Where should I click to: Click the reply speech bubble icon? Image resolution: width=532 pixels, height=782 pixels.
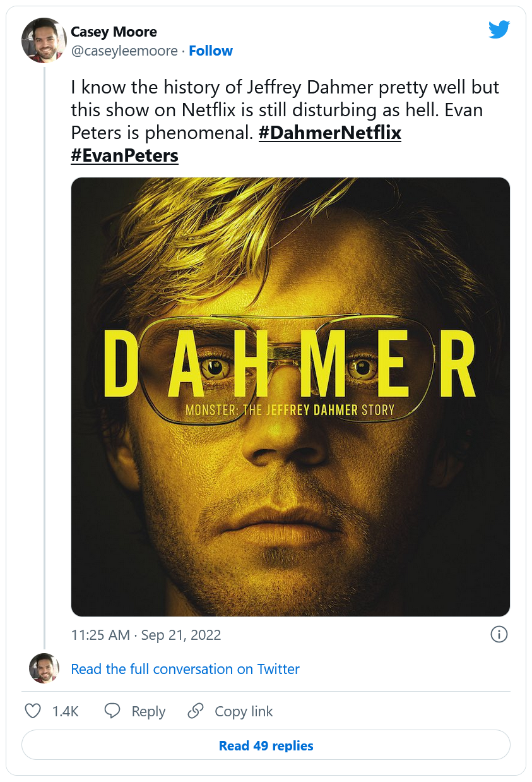pos(112,711)
